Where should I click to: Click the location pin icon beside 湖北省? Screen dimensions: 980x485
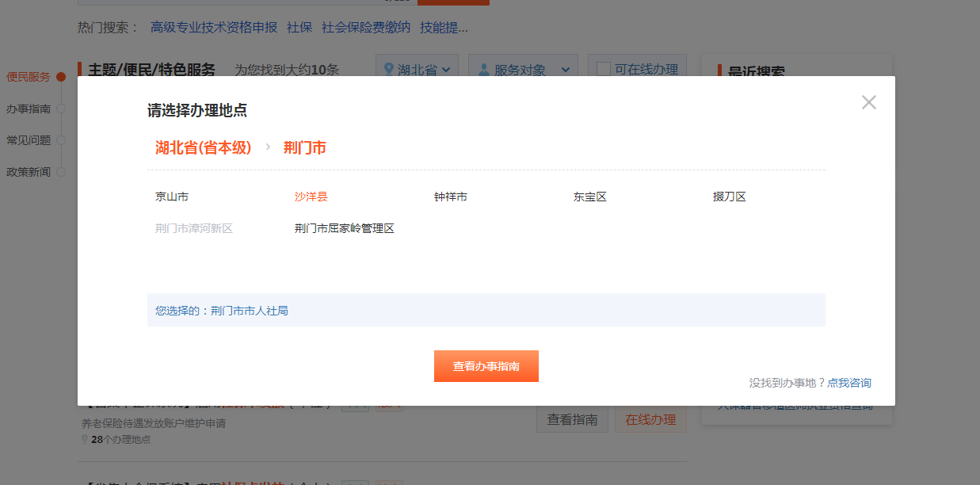(x=388, y=69)
